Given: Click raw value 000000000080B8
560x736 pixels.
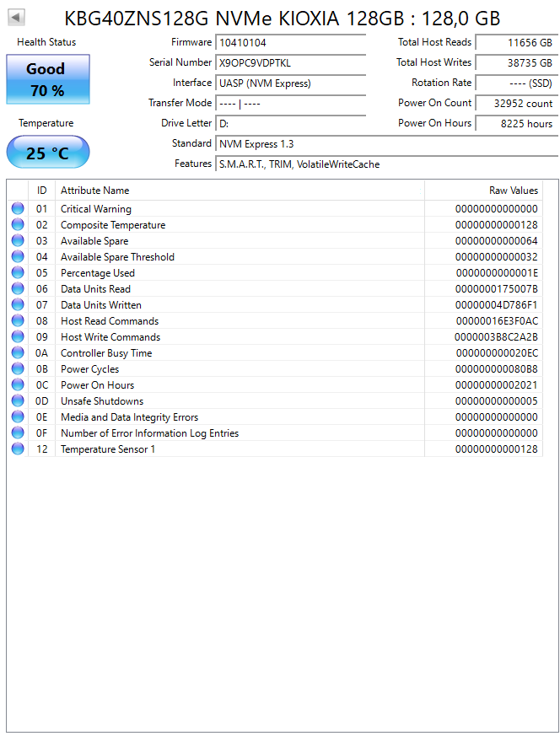Looking at the screenshot, I should coord(497,369).
